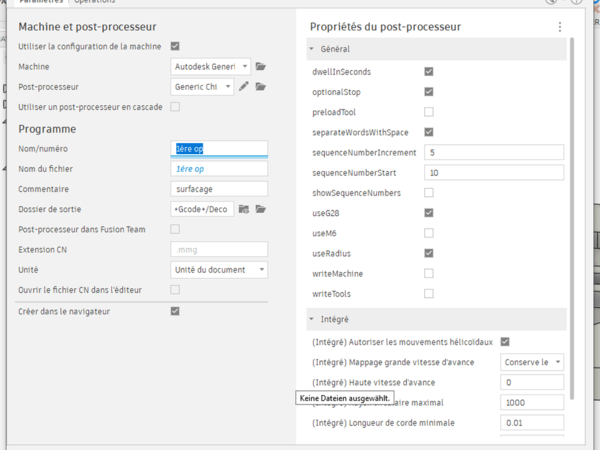The image size is (600, 450).
Task: Enable the showSequenceNumbers checkbox
Action: pyautogui.click(x=428, y=192)
